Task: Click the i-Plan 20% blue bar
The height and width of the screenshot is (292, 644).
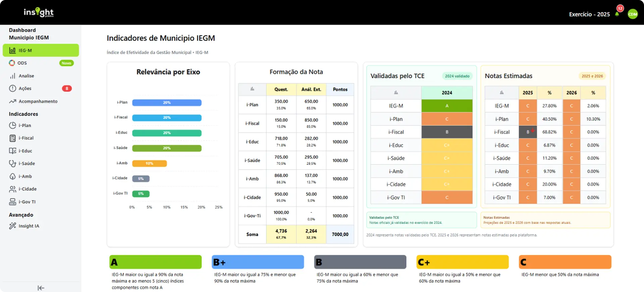Action: tap(167, 103)
